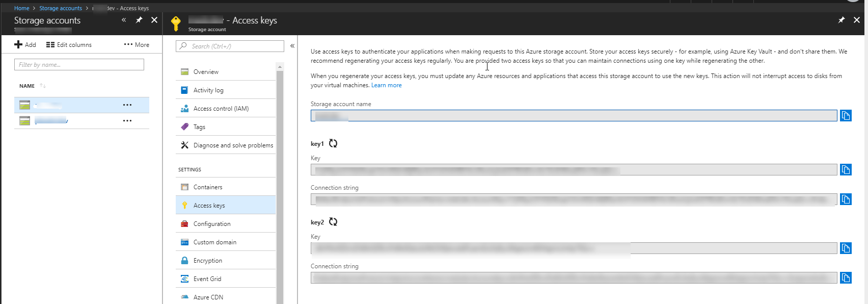Follow the Learn more link
868x304 pixels.
coord(386,85)
